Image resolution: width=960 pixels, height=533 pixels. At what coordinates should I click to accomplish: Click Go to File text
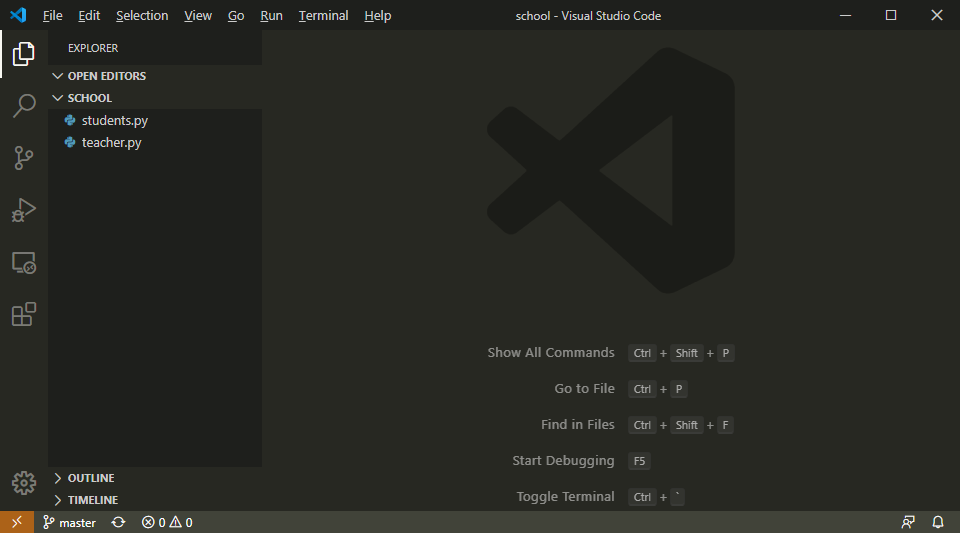pos(584,389)
